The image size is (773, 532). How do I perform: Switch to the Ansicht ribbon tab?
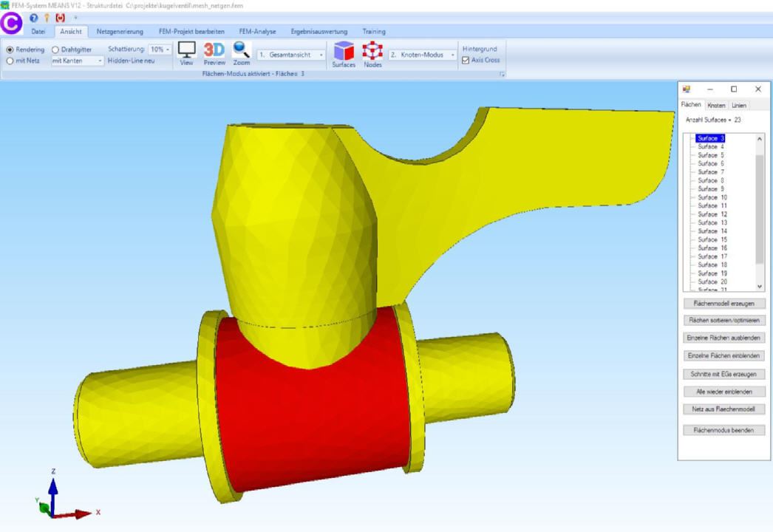(x=71, y=32)
